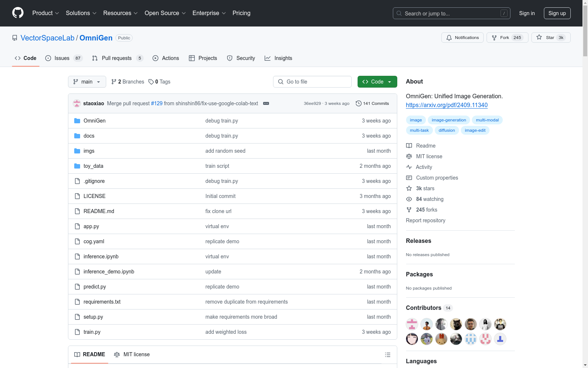Switch to the Security tab
The image size is (588, 368).
coord(241,58)
